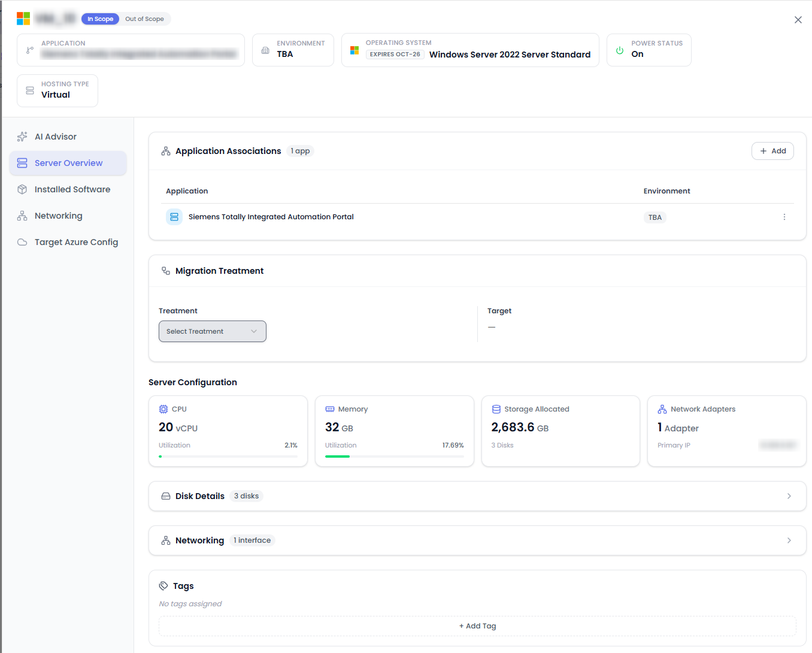Click the CPU utilization progress bar
This screenshot has height=653, width=812.
(228, 457)
